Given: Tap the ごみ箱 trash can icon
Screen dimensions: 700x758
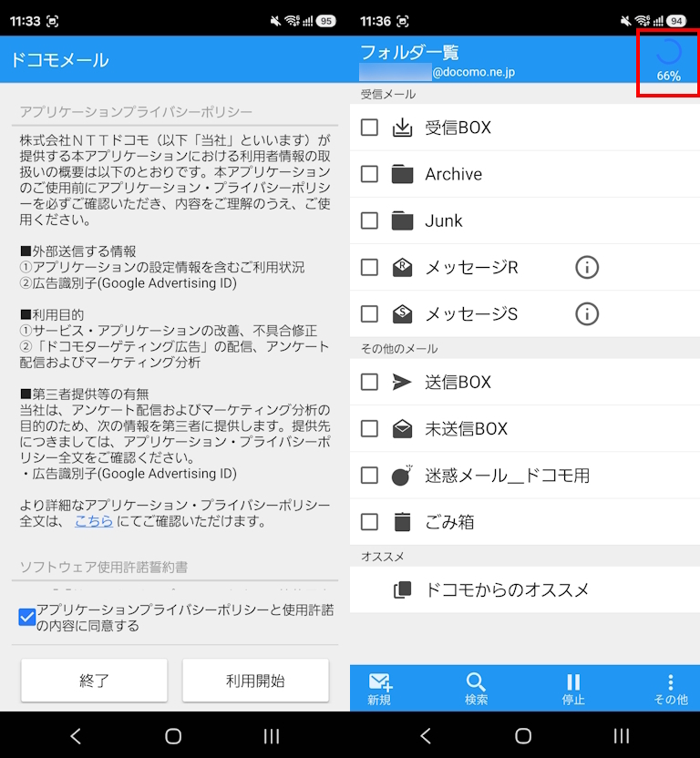Looking at the screenshot, I should click(402, 522).
